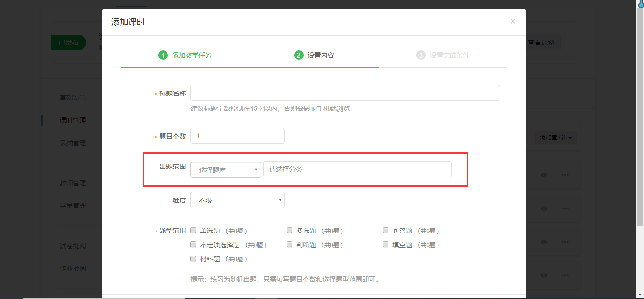Open the ellipsis menu in the topmost lesson row
This screenshot has width=644, height=299.
click(x=565, y=175)
